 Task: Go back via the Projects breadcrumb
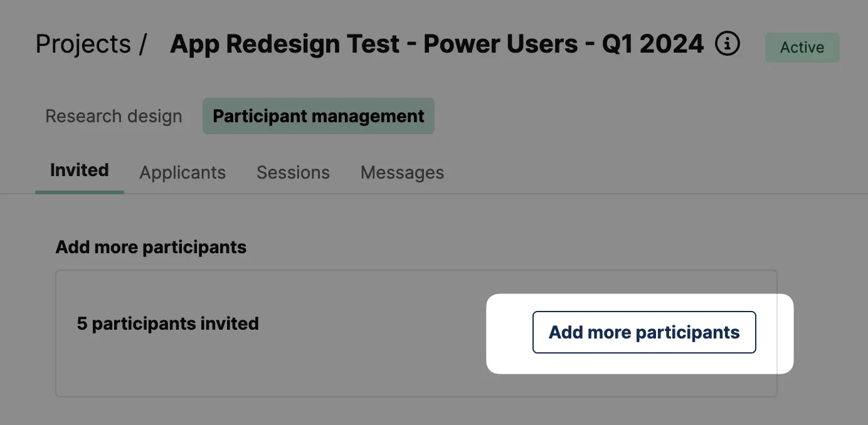coord(83,44)
